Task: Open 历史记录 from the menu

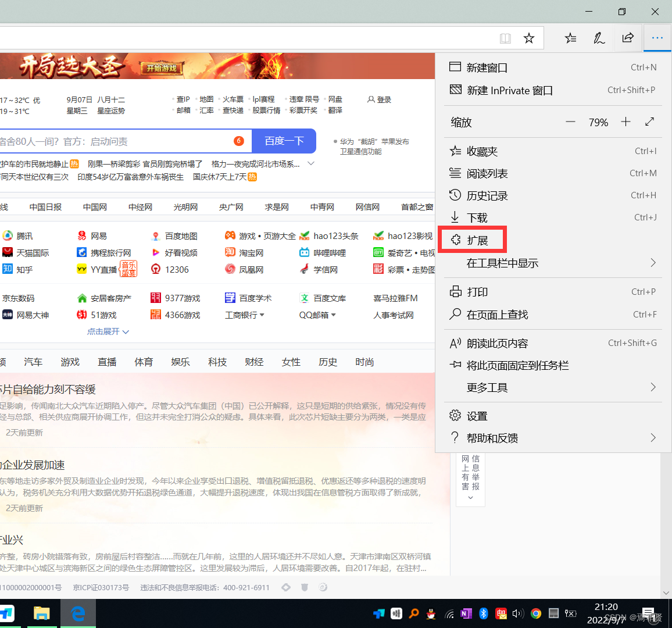Action: [553, 195]
